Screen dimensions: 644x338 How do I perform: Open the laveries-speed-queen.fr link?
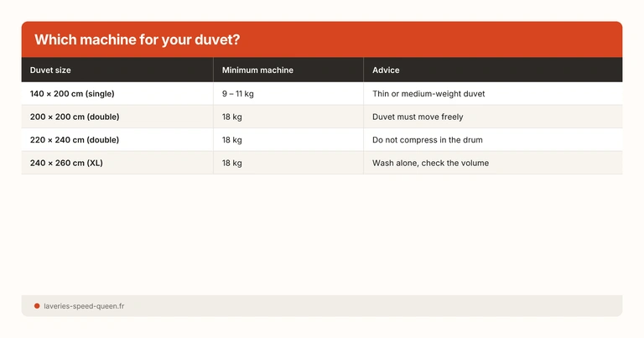pyautogui.click(x=84, y=306)
